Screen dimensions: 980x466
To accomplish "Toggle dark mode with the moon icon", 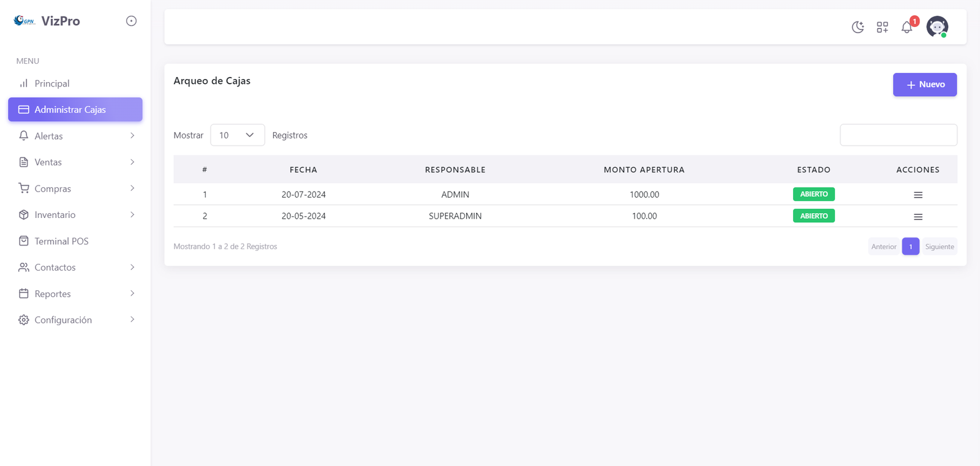I will point(858,27).
